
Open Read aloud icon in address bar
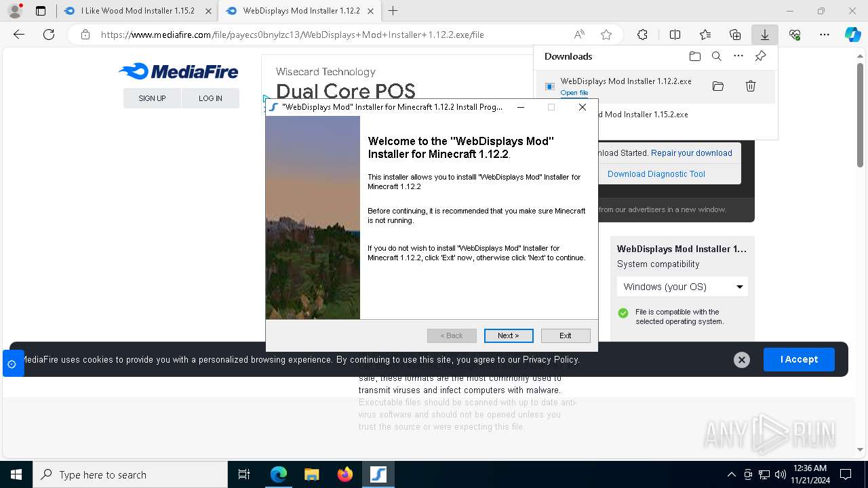tap(579, 35)
